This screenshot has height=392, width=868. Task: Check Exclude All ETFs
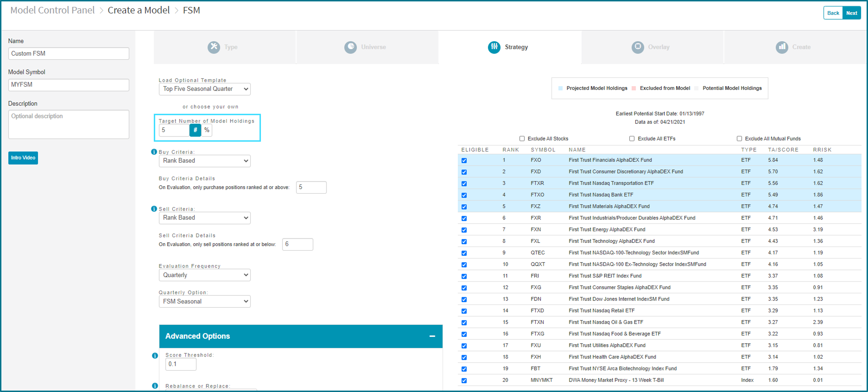[x=632, y=139]
